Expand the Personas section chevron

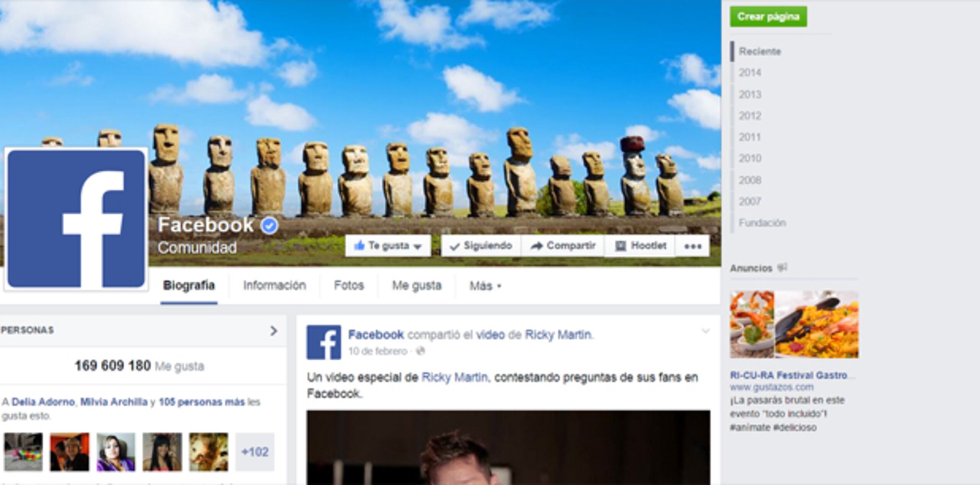coord(273,331)
